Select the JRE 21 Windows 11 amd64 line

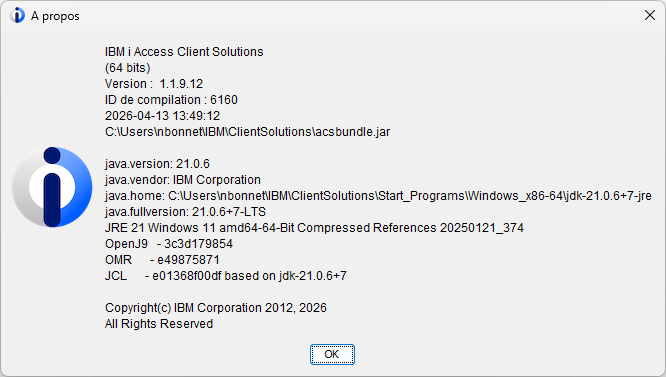(314, 228)
